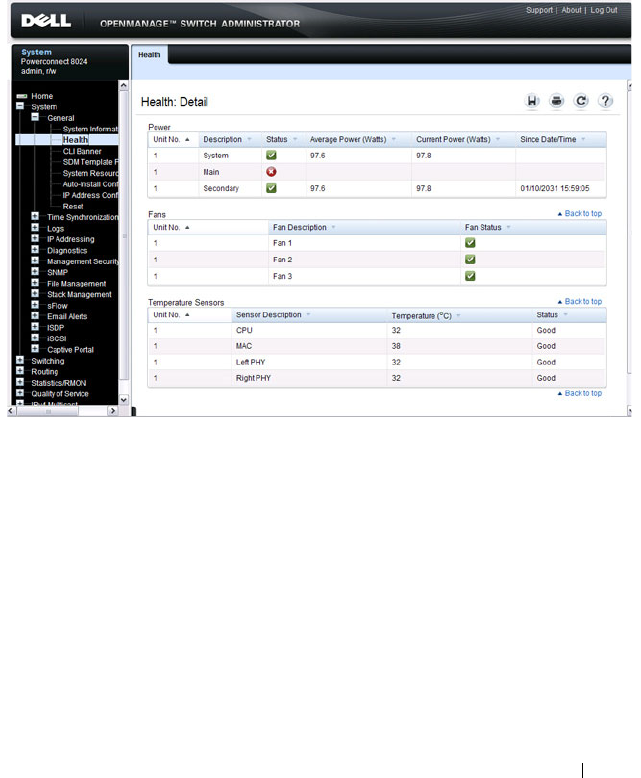Click 01/10/2031 15:59:05 date cell

click(x=555, y=188)
